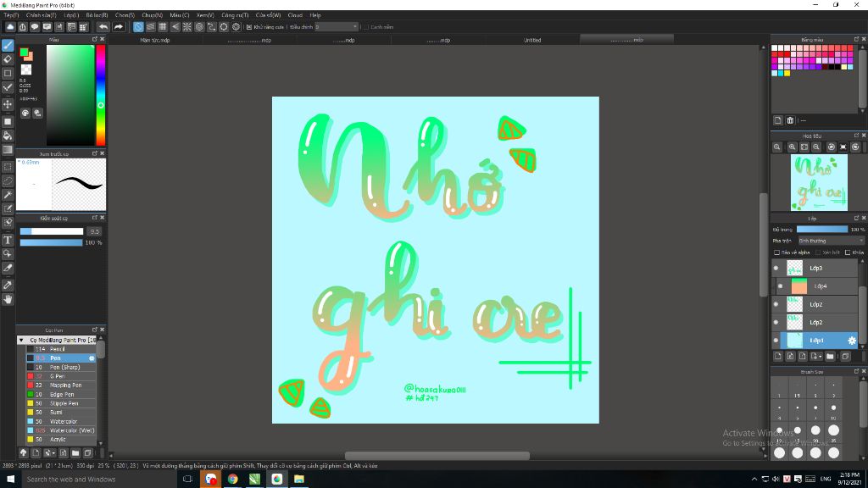Click the foreground green color swatch
Image resolution: width=868 pixels, height=488 pixels.
(24, 52)
